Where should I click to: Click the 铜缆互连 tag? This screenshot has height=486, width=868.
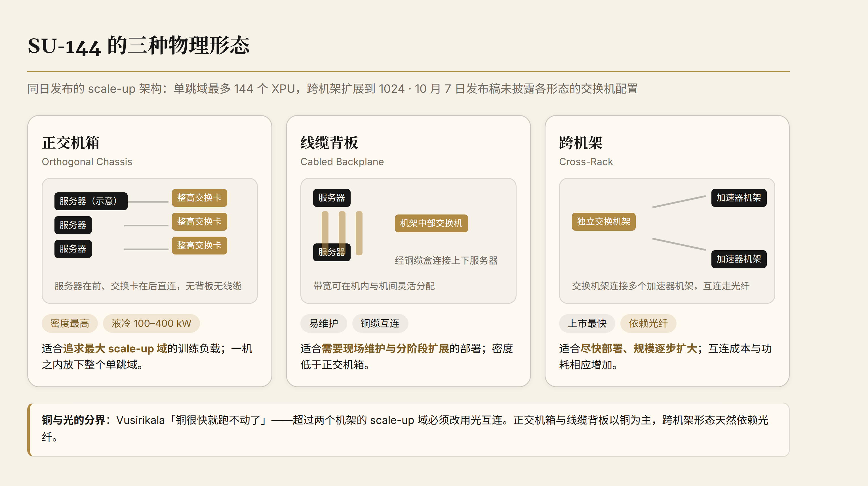(x=380, y=323)
